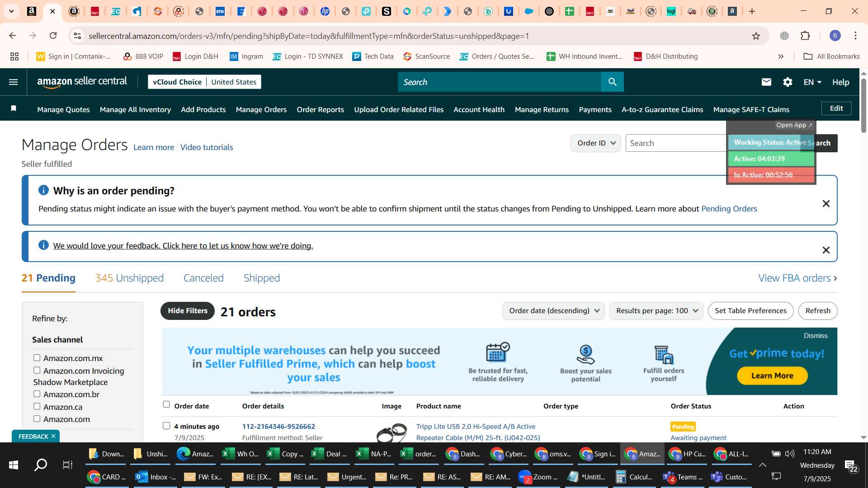Click the header Search text field
Screen dimensions: 868x488
499,82
